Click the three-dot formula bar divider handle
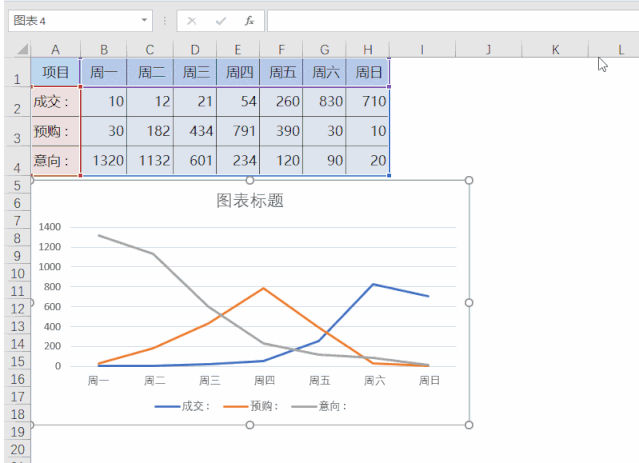Viewport: 639px width, 463px height. (x=165, y=21)
